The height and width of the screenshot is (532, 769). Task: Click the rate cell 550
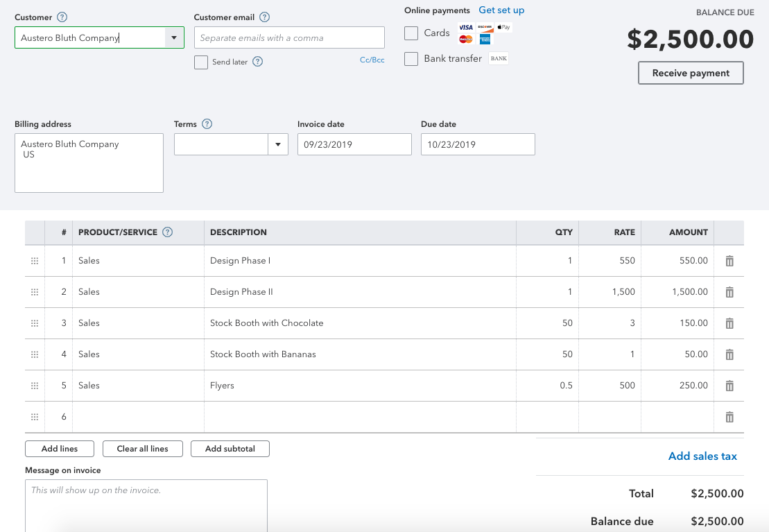(x=610, y=261)
